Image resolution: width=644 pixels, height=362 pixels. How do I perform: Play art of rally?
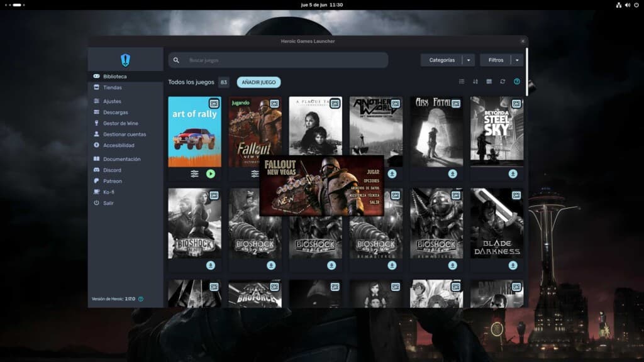[x=211, y=173]
